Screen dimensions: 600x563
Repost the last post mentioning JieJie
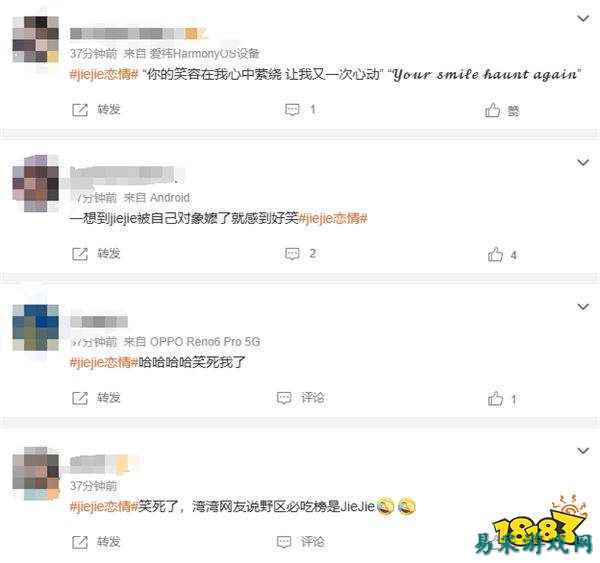coord(96,542)
